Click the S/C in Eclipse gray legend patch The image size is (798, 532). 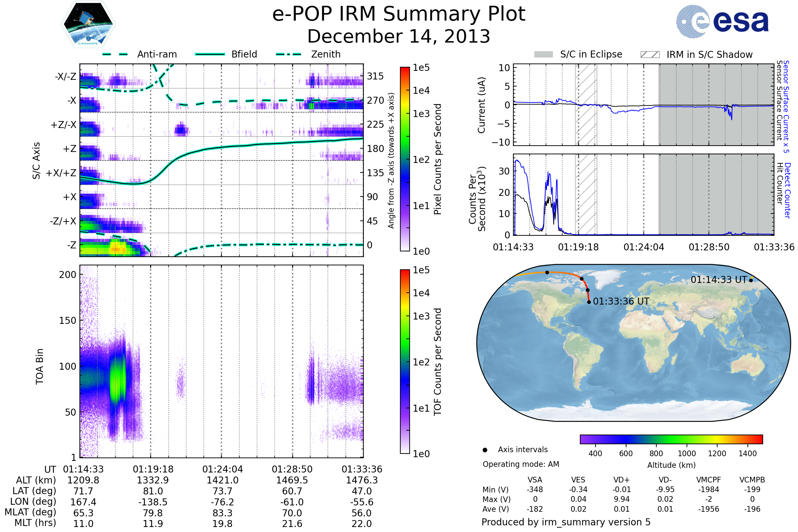click(x=543, y=55)
